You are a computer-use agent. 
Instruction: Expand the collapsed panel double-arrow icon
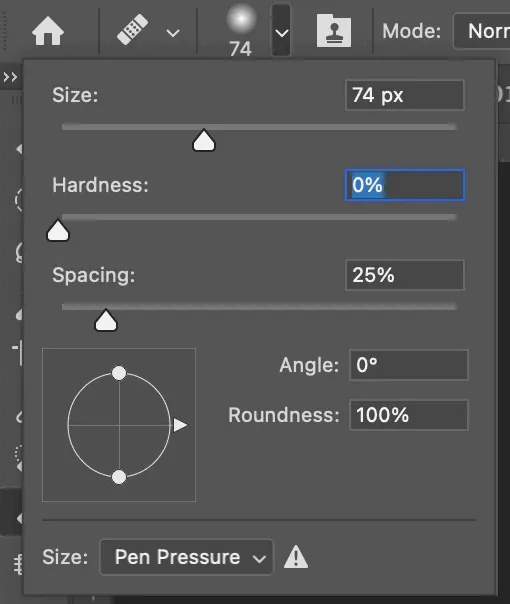(x=10, y=77)
